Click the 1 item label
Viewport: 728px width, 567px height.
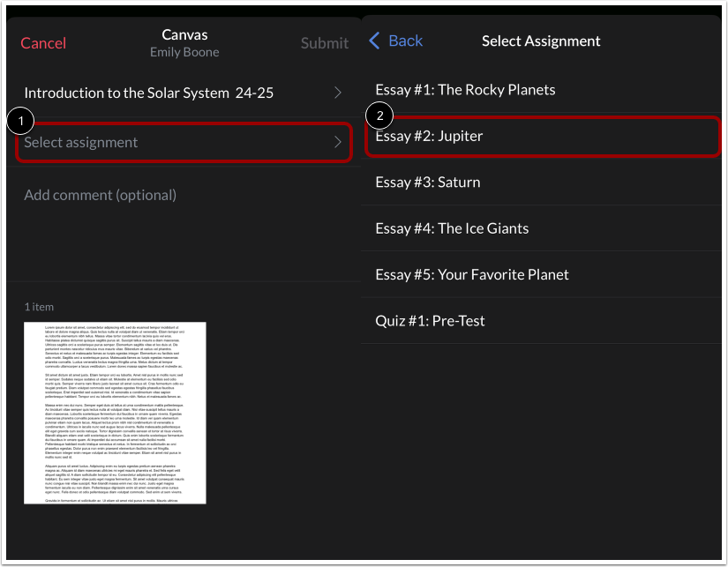(38, 306)
